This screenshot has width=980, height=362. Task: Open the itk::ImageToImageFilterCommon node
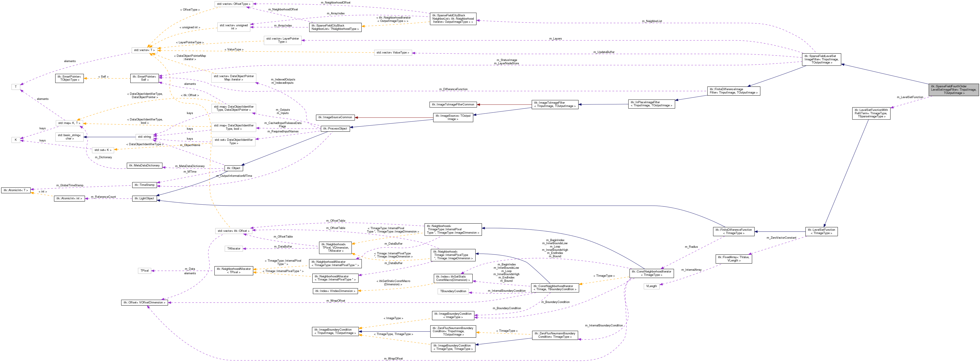pyautogui.click(x=453, y=104)
